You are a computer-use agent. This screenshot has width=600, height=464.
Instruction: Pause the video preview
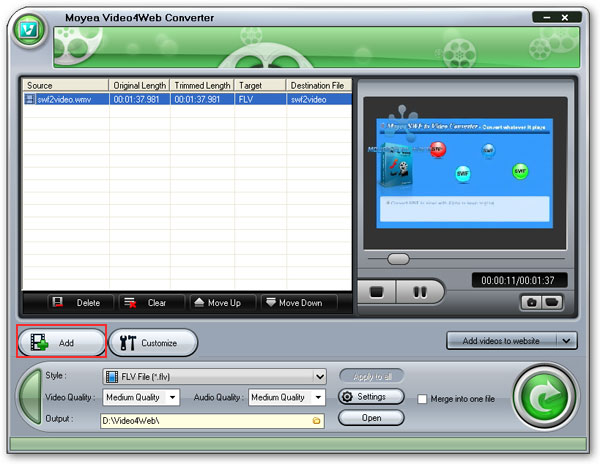(420, 292)
